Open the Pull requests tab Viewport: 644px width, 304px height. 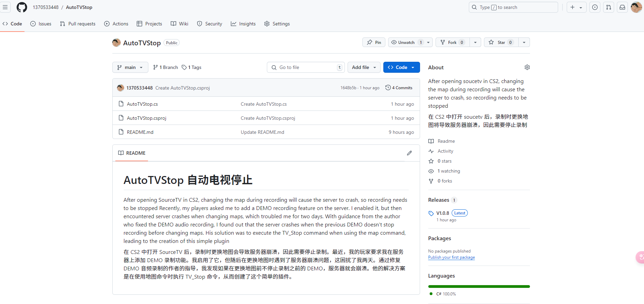(78, 24)
